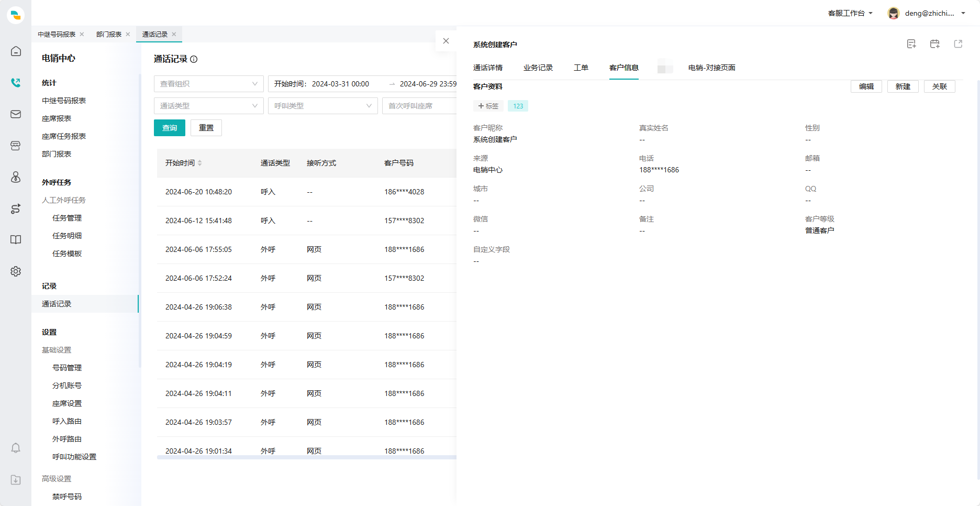
Task: Close the 中继号码报表 tab
Action: click(82, 34)
